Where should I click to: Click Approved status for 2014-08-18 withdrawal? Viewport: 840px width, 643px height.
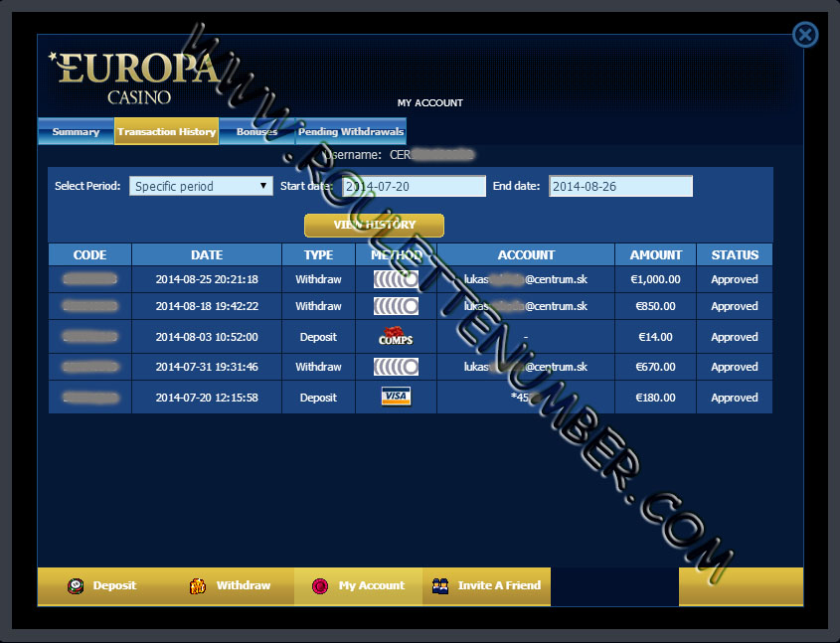click(735, 306)
